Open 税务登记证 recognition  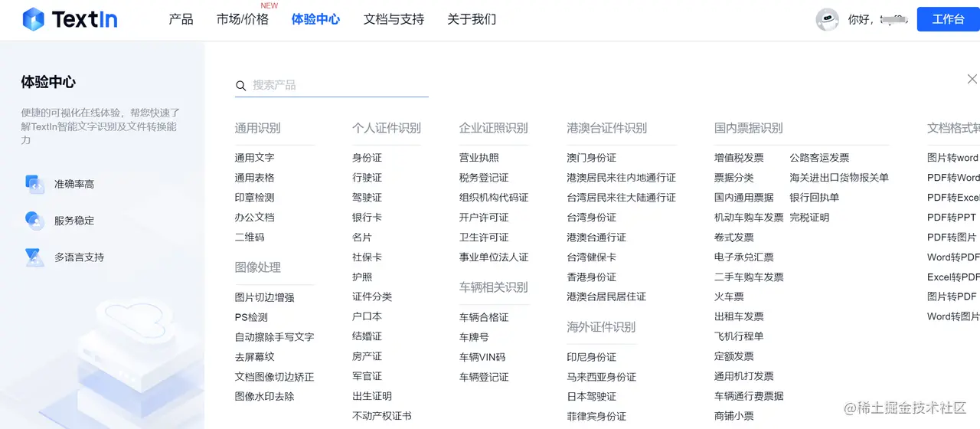[484, 178]
